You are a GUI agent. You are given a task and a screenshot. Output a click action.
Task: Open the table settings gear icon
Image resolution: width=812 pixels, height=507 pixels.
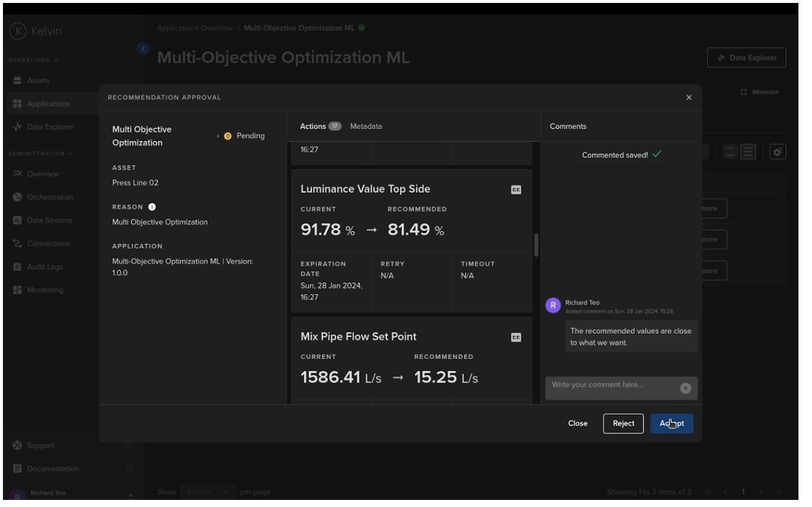pos(778,152)
